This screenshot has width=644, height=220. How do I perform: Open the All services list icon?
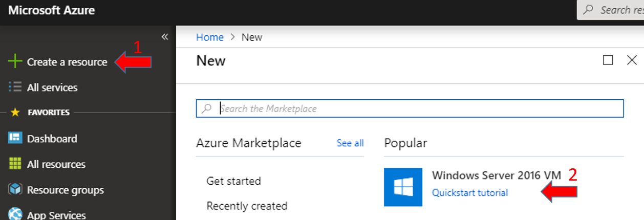tap(15, 87)
